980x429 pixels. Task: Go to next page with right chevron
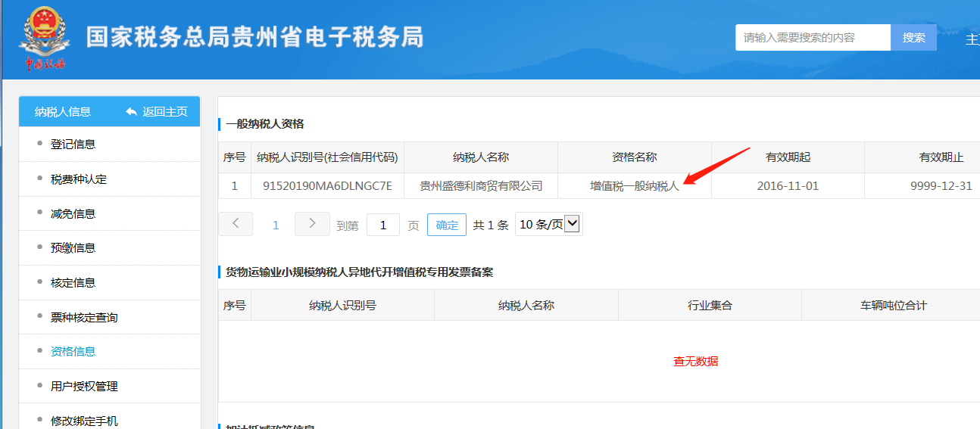312,224
